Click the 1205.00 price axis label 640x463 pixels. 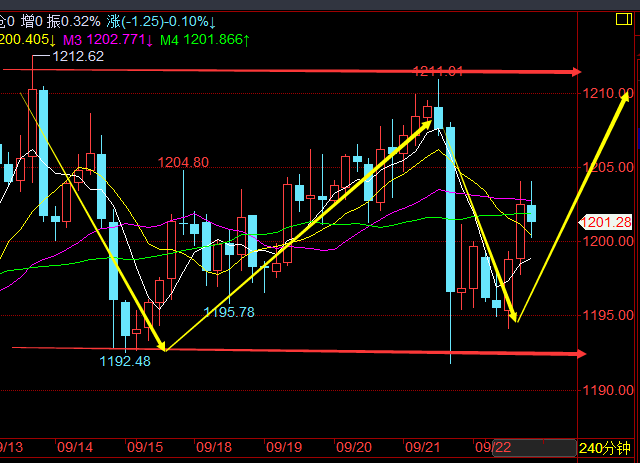point(608,167)
